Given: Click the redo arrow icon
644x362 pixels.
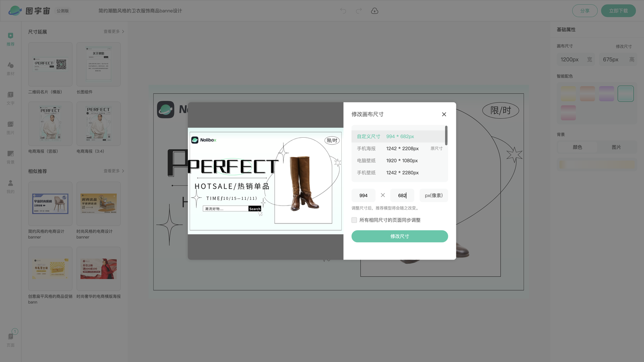Looking at the screenshot, I should click(359, 11).
